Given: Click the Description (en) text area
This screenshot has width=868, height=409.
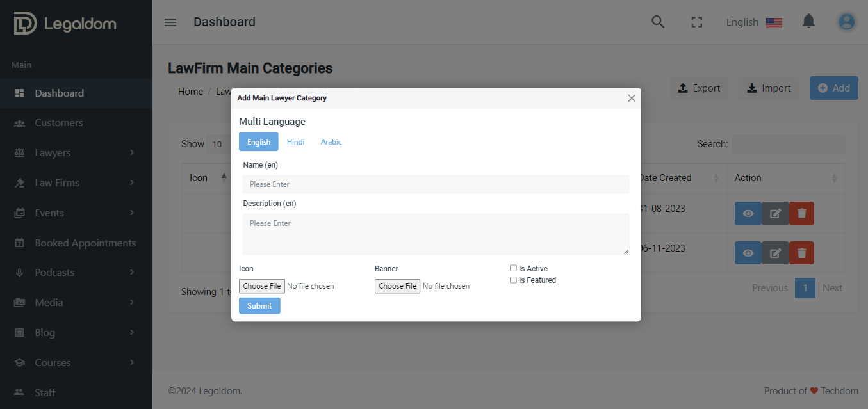Looking at the screenshot, I should (436, 234).
